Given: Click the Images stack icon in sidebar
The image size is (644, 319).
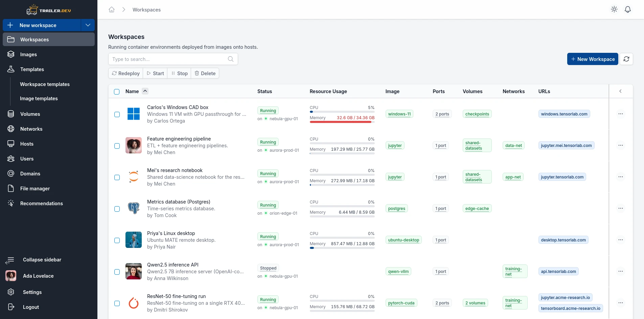Looking at the screenshot, I should 11,54.
